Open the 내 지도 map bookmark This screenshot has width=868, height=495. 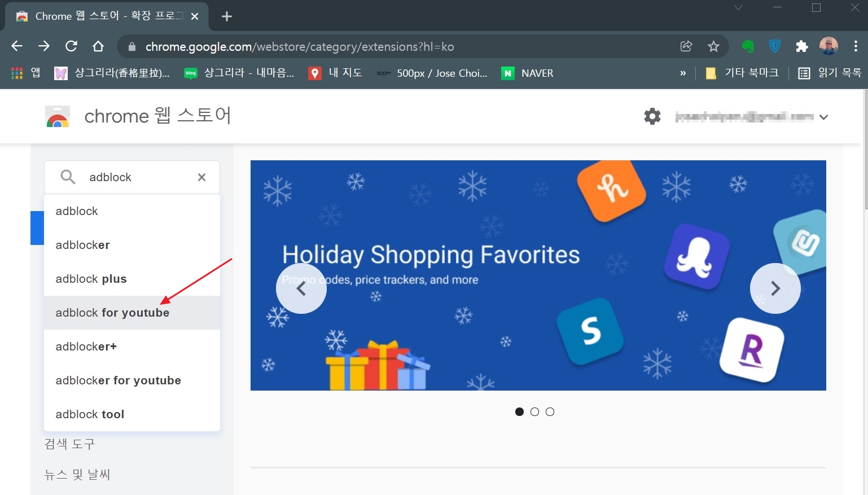point(335,73)
